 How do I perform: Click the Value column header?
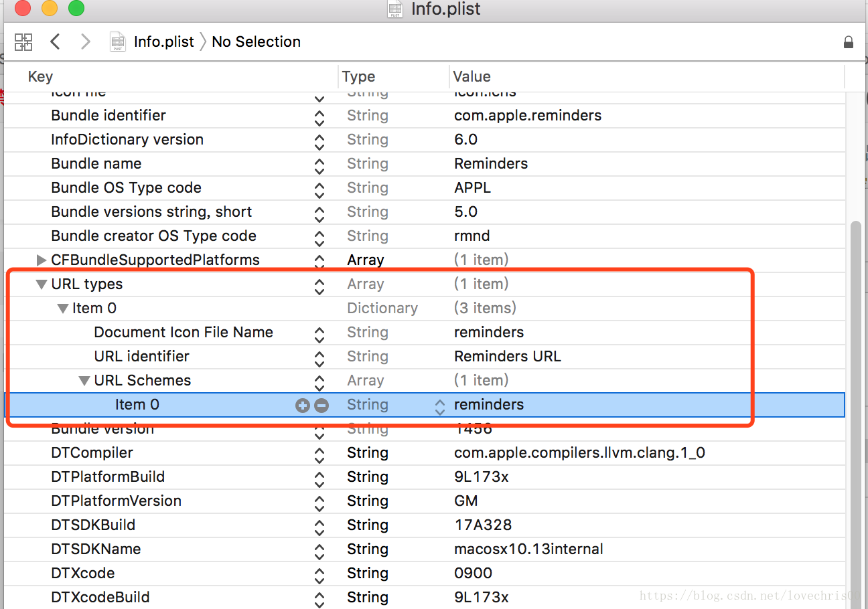[x=472, y=77]
